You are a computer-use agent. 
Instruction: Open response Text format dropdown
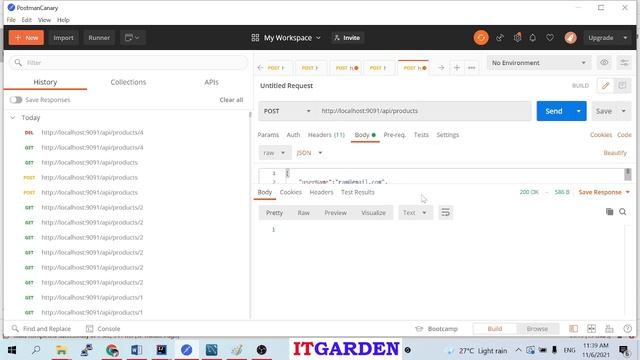415,212
